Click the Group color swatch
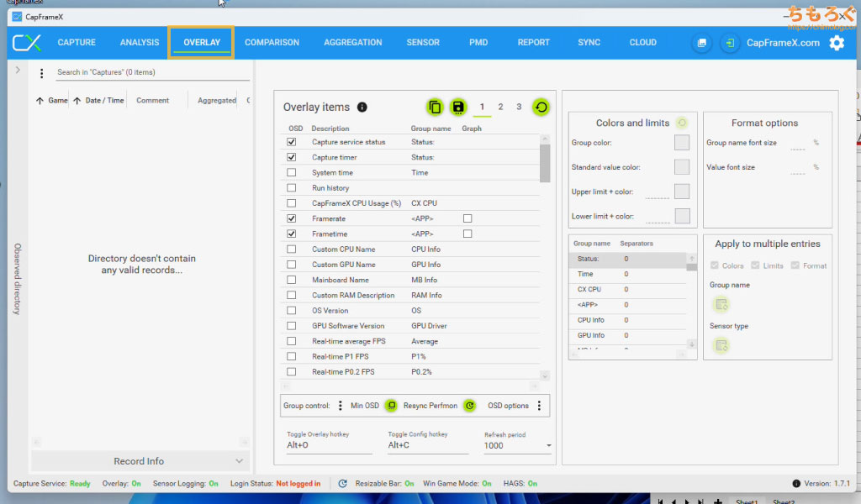This screenshot has width=861, height=504. 681,143
